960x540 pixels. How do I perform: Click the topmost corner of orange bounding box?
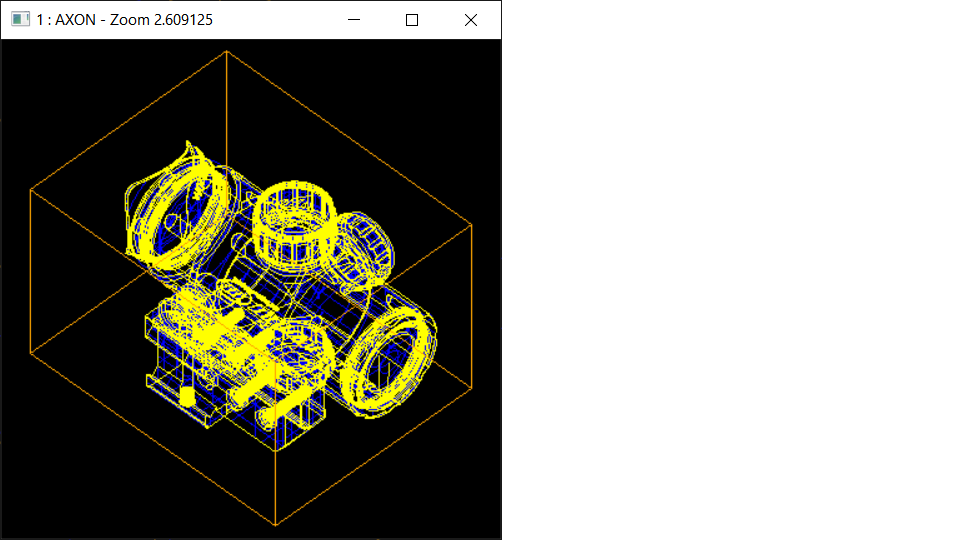227,51
